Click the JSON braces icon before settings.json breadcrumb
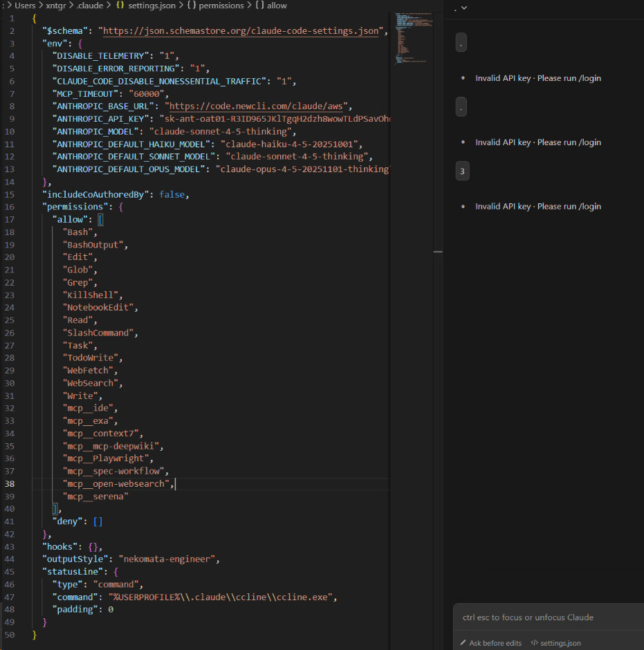The image size is (644, 650). click(120, 6)
